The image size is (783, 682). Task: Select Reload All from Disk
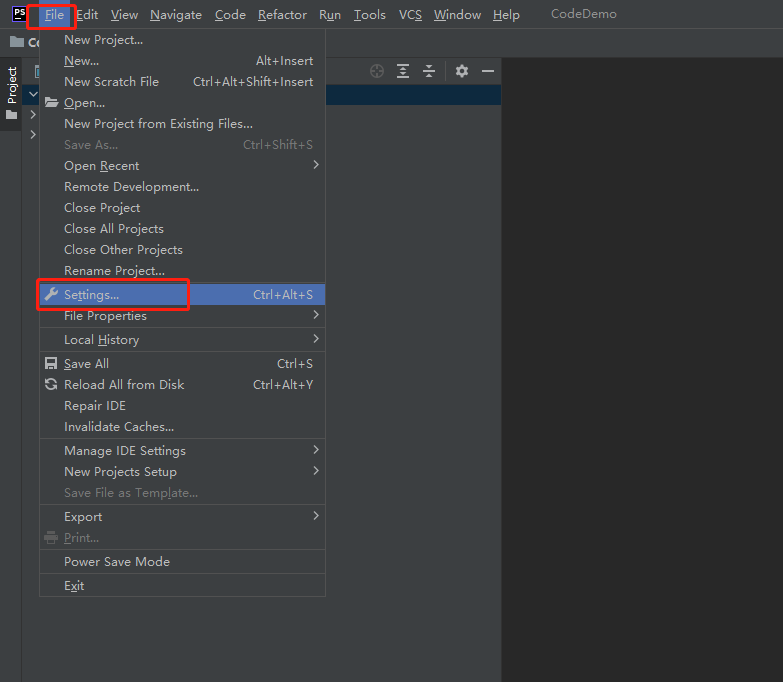click(x=182, y=384)
